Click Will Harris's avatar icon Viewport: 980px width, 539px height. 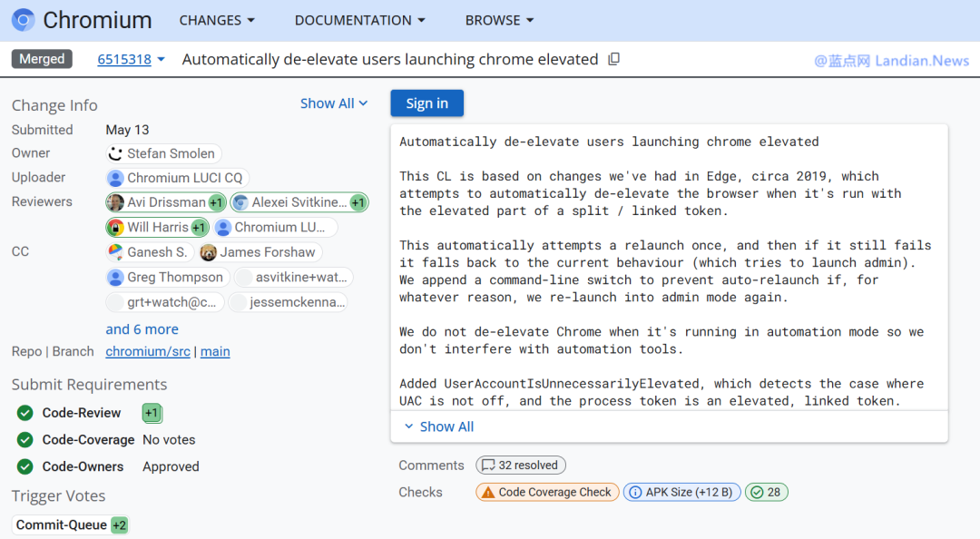[x=115, y=228]
